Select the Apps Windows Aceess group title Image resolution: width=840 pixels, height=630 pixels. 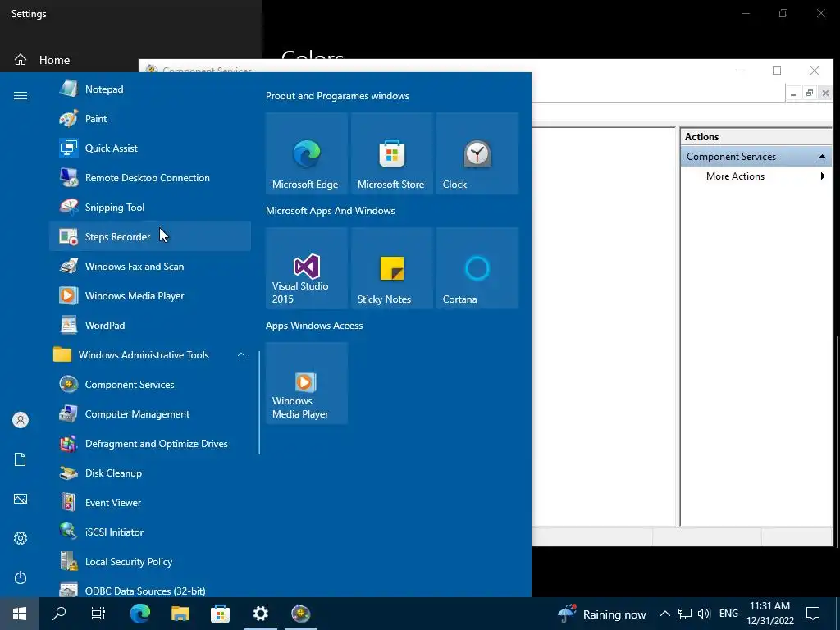[x=314, y=325]
